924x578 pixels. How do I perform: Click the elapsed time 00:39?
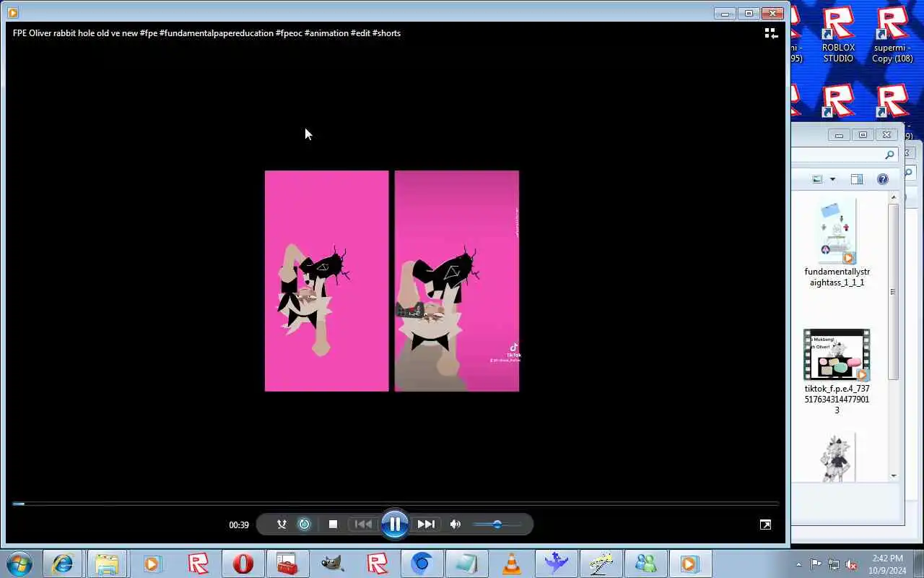click(x=239, y=525)
